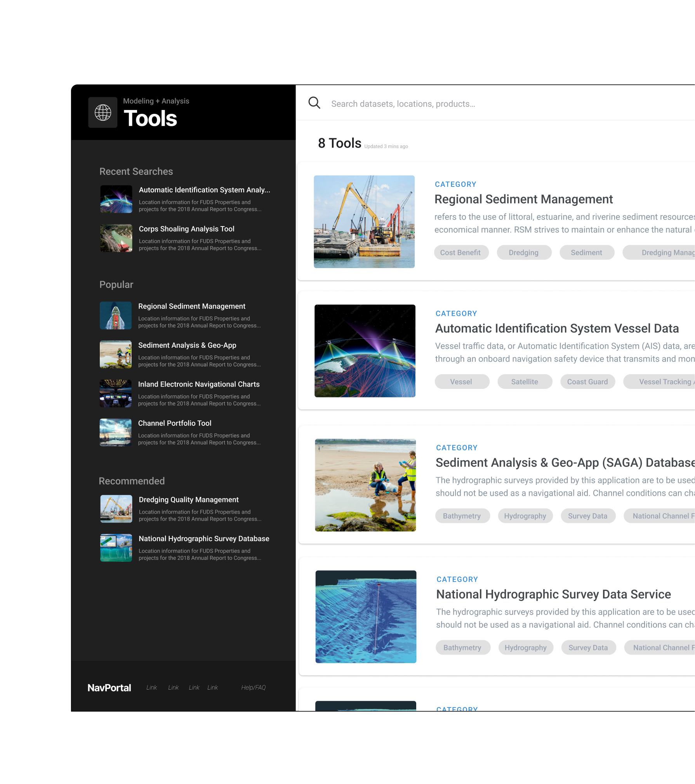Open Sediment Analysis & Geo-App (SAGA) Database title

(x=565, y=463)
